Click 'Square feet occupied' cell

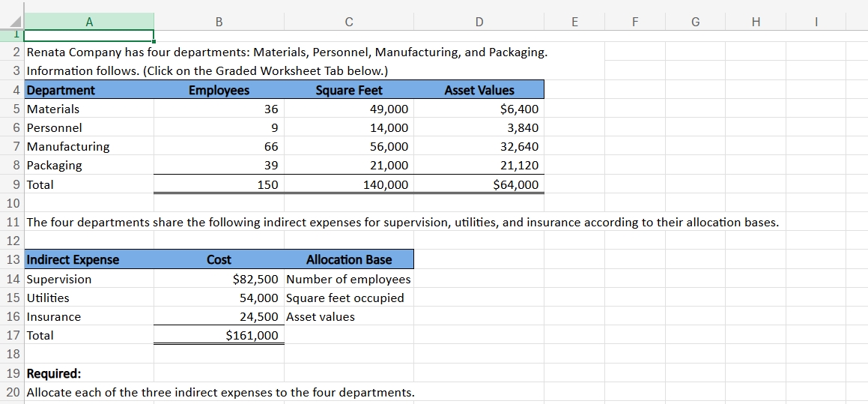pos(349,298)
